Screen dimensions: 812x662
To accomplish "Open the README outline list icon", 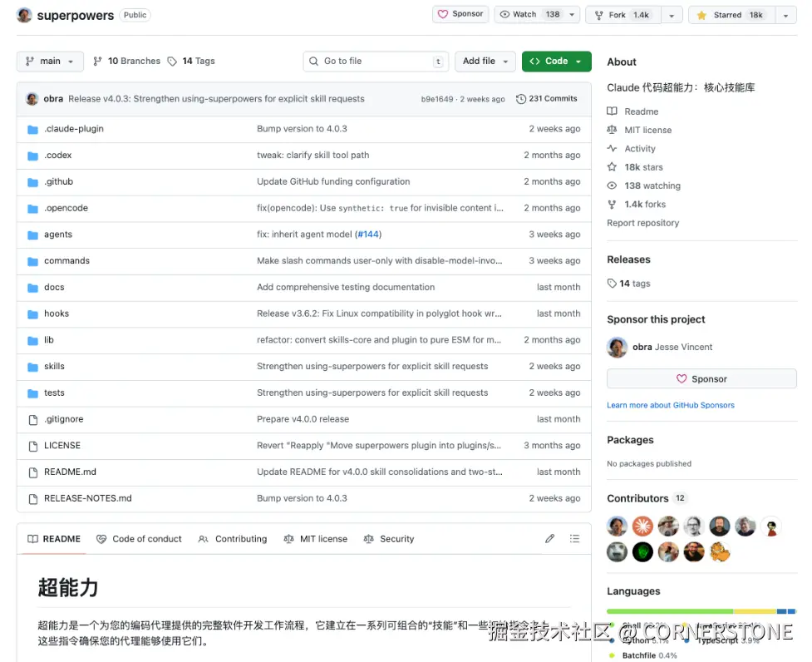I will 574,539.
